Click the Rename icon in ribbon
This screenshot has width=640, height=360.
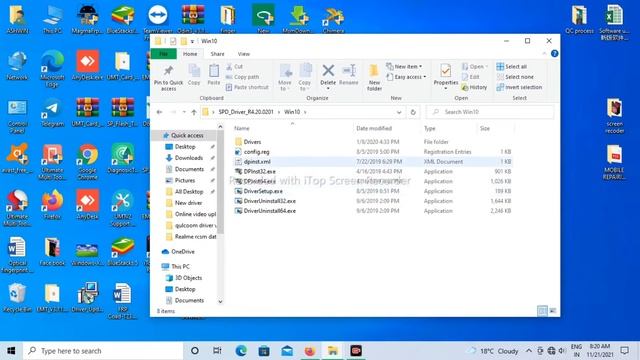(349, 75)
